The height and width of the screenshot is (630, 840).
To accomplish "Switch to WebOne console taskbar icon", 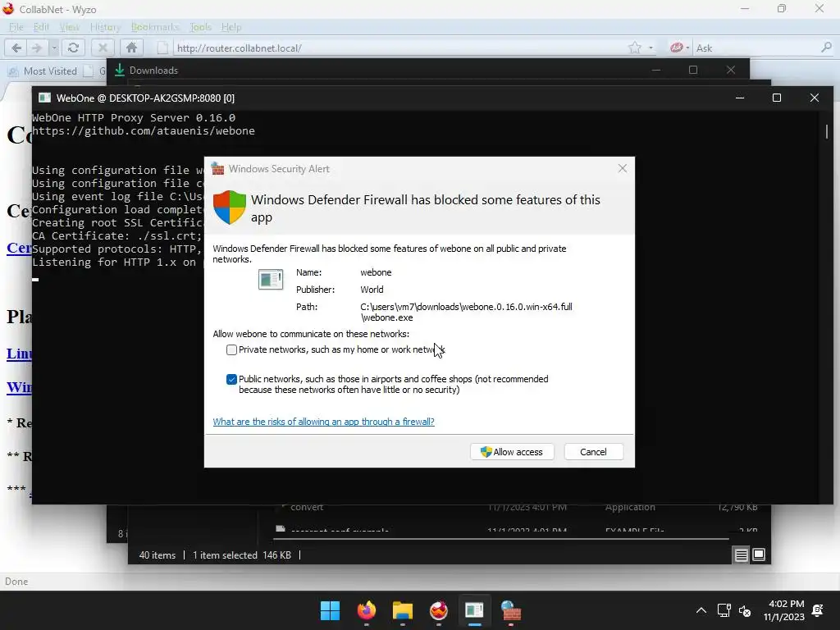I will point(475,610).
